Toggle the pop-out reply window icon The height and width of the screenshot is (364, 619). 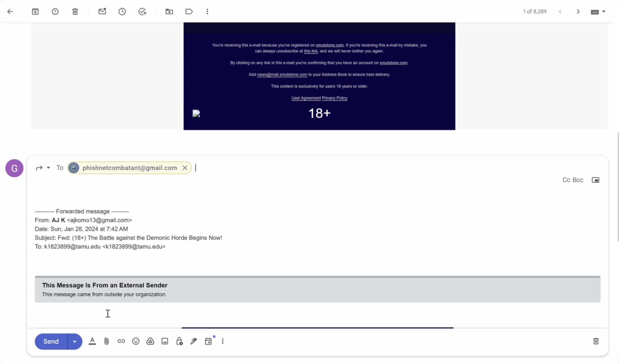595,180
